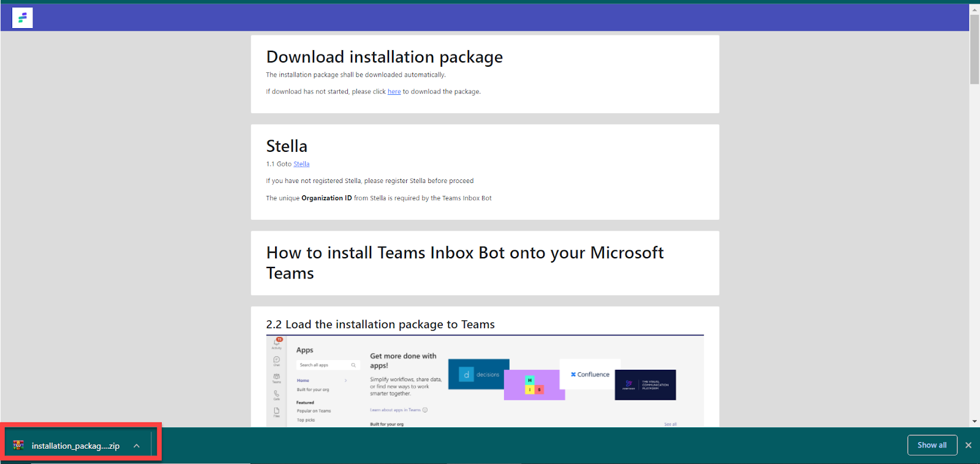Open the download item options chevron

coord(137,446)
